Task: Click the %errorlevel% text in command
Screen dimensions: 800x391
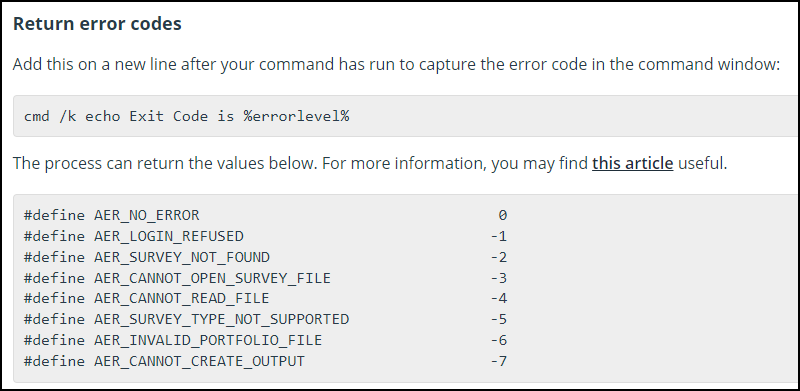Action: [296, 116]
